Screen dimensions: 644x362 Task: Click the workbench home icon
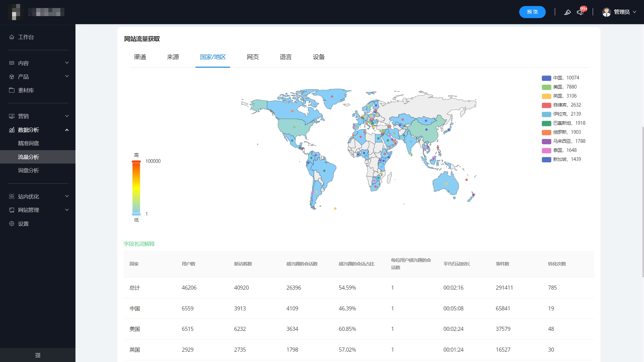tap(12, 37)
